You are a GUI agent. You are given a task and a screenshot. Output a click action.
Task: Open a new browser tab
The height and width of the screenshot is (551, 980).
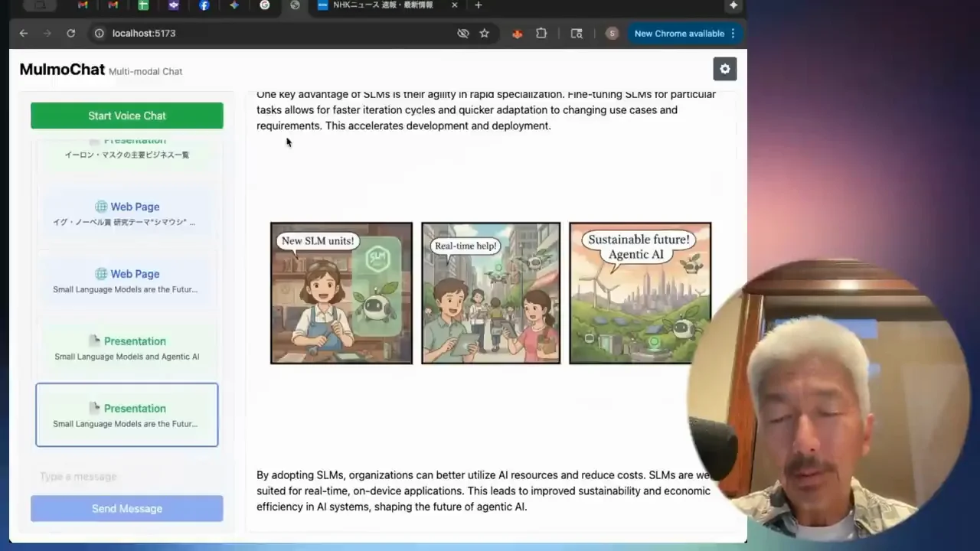pos(479,5)
